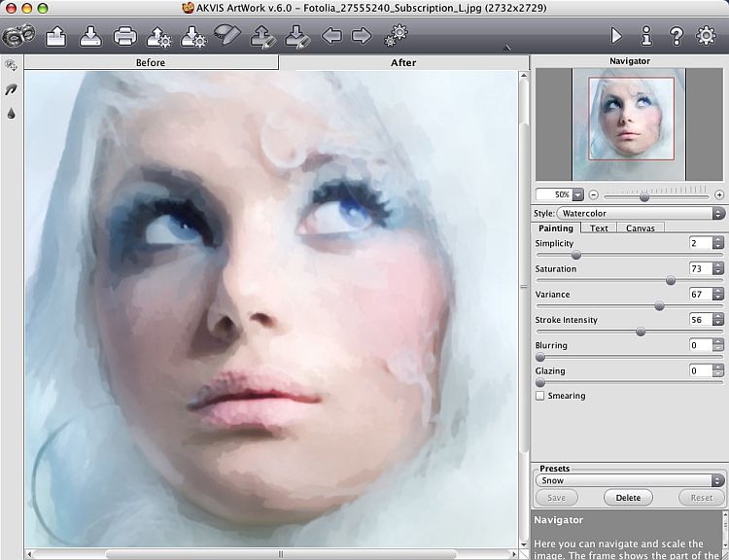This screenshot has height=560, width=729.
Task: Select the smudge finger tool in left sidebar
Action: point(12,89)
